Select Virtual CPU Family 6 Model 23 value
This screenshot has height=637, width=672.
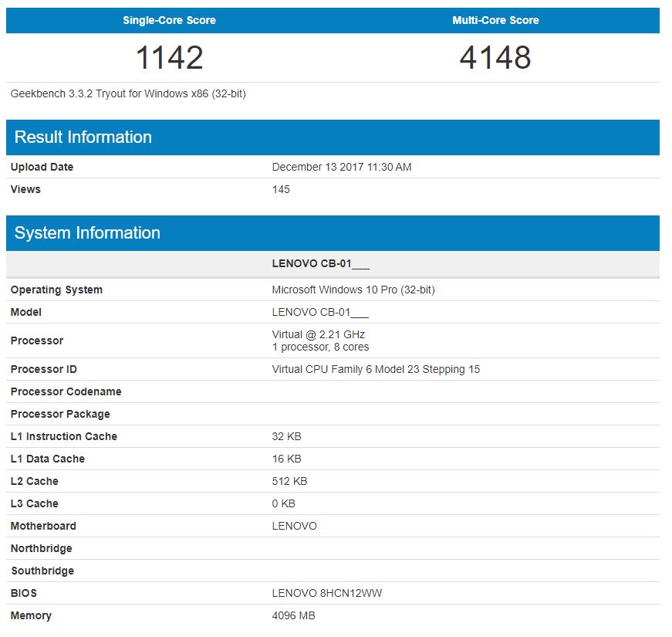(376, 369)
